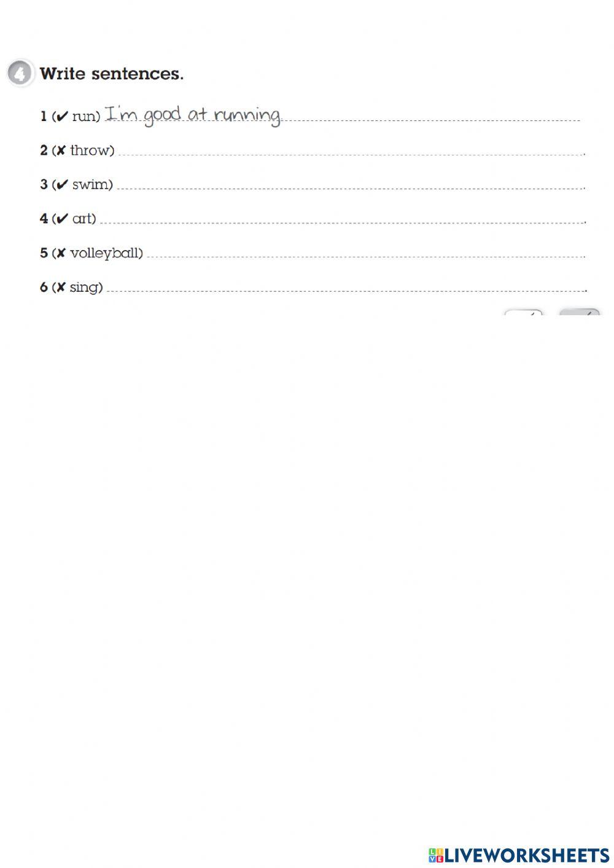The width and height of the screenshot is (614, 868).
Task: Click the "Write sentences." heading
Action: click(112, 74)
